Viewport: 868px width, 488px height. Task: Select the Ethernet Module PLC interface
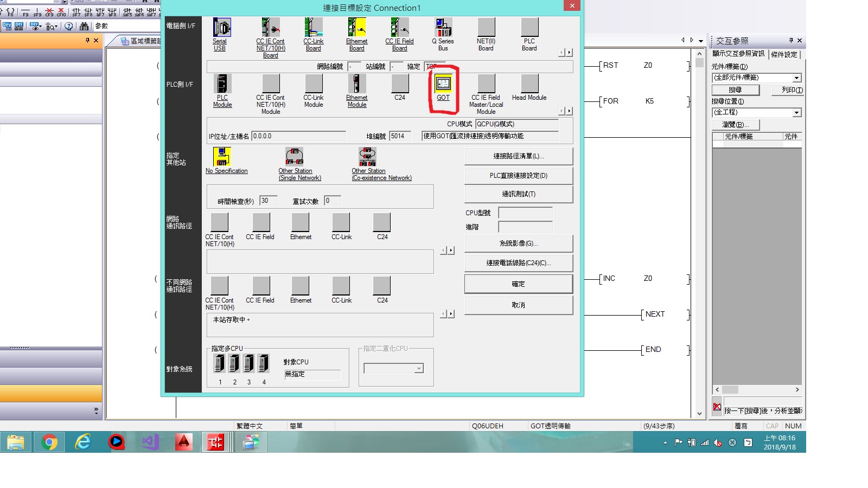coord(356,84)
